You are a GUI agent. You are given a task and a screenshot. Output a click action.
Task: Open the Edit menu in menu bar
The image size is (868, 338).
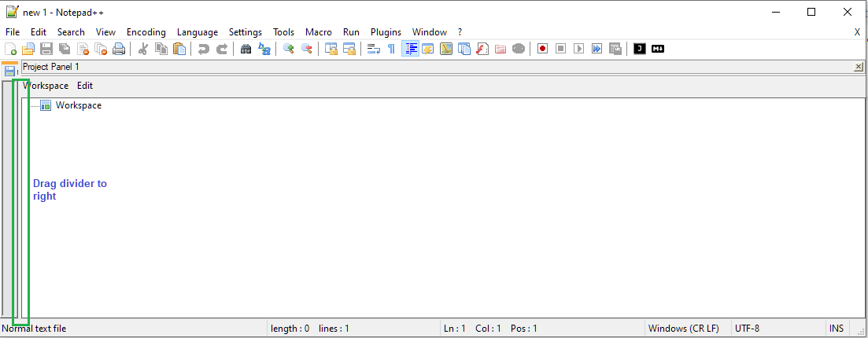(x=39, y=32)
